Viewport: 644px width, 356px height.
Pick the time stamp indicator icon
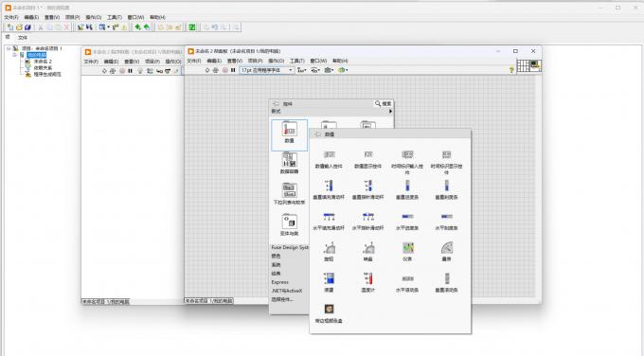(446, 154)
